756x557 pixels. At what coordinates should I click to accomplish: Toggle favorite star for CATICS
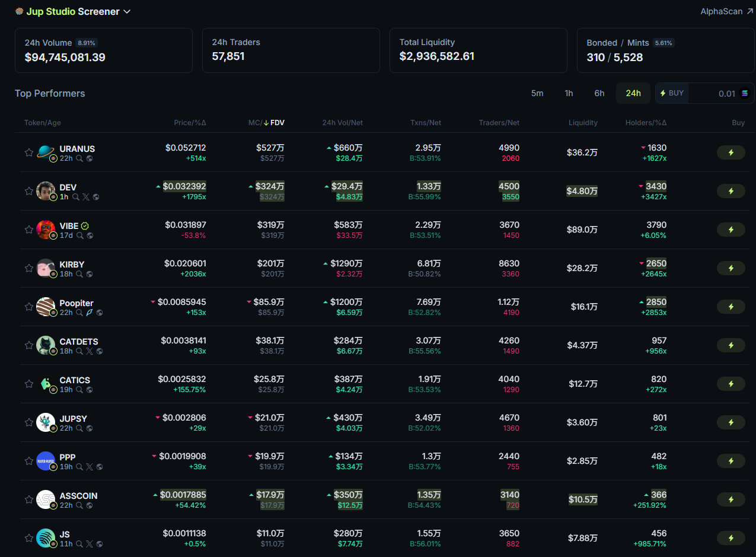click(28, 384)
